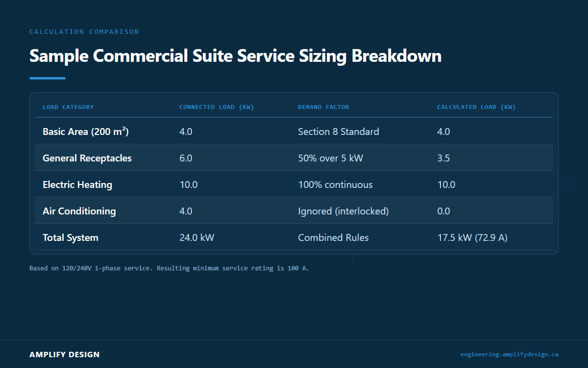Click the 50% over 5 kW cell
The width and height of the screenshot is (588, 368).
(x=330, y=158)
